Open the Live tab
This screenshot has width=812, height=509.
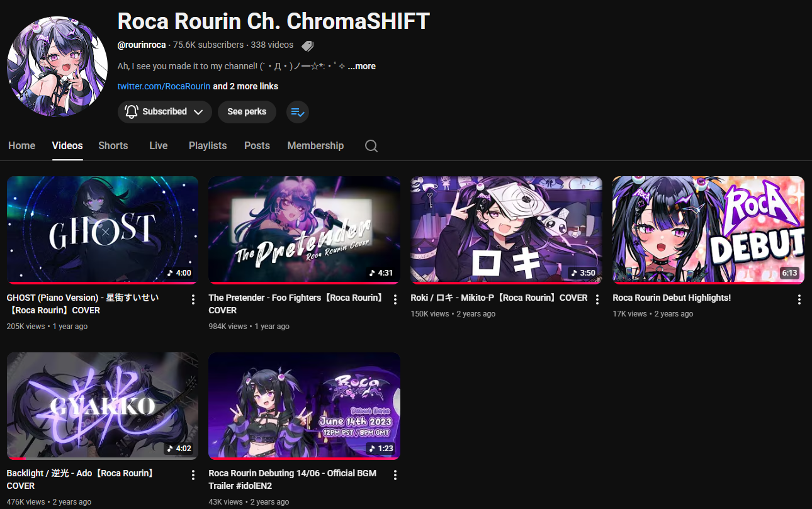click(x=159, y=145)
